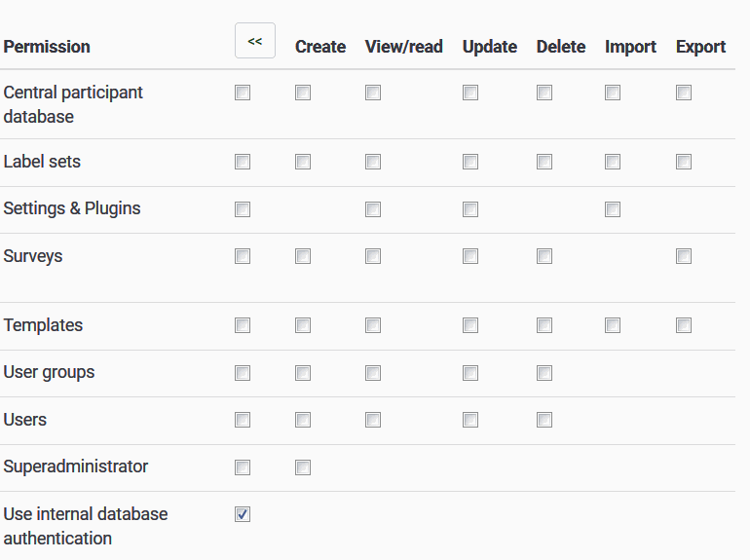Image resolution: width=750 pixels, height=560 pixels.
Task: Toggle View/read permission for Label sets
Action: click(373, 162)
